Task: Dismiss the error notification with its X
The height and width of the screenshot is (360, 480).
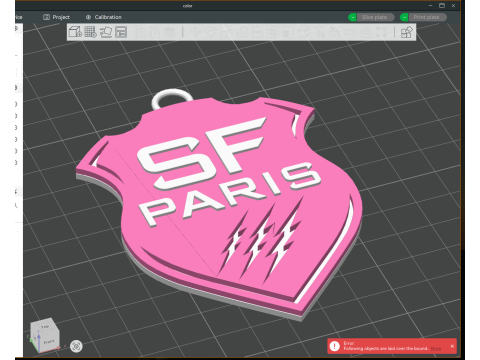Action: click(452, 346)
